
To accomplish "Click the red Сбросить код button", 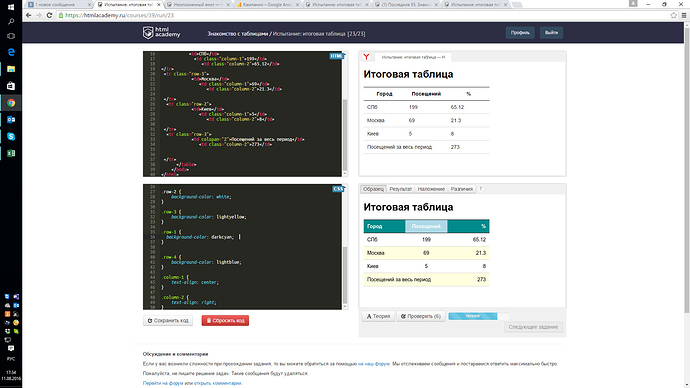I will [x=225, y=321].
